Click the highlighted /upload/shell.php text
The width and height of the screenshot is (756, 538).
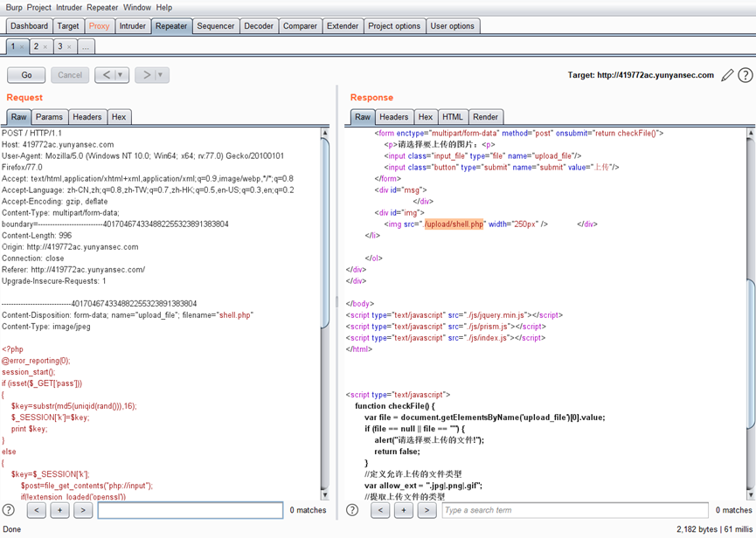(454, 224)
